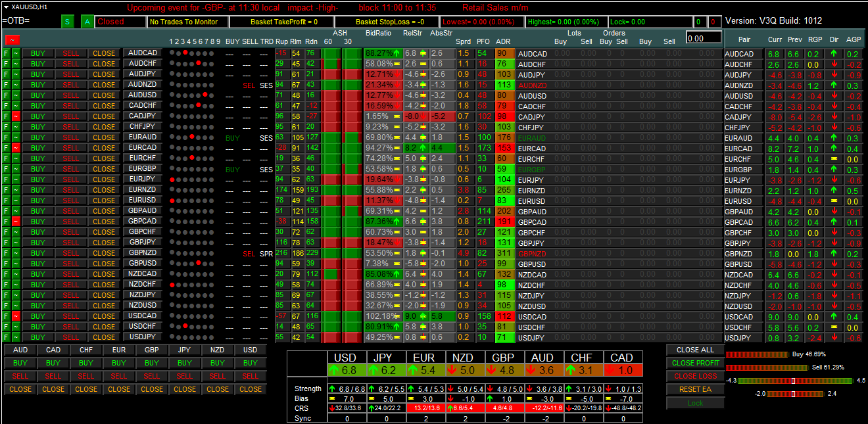This screenshot has height=424, width=868.
Task: Click BUY on the EURUSD row
Action: click(38, 200)
